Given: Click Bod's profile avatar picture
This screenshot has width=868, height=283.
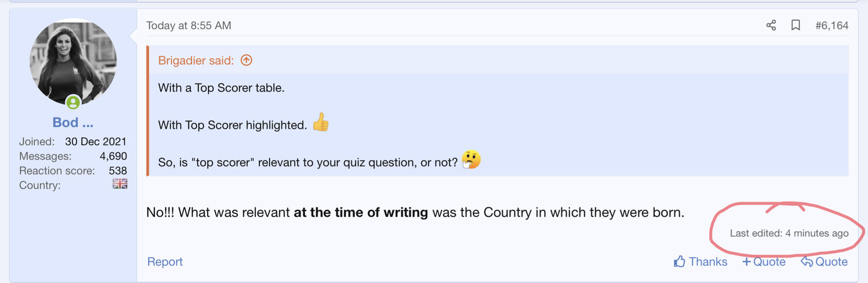Looking at the screenshot, I should (73, 62).
